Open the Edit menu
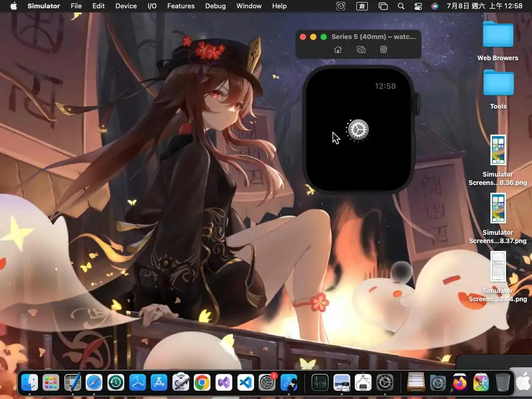Screen dimensions: 532x399 tap(98, 6)
